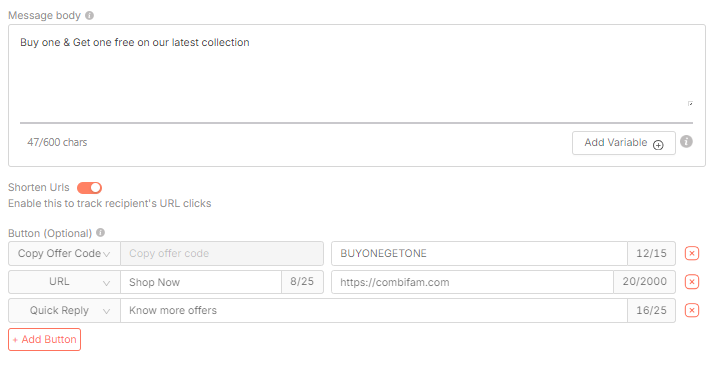This screenshot has height=366, width=720.
Task: Click the Add Variable button
Action: [x=624, y=143]
